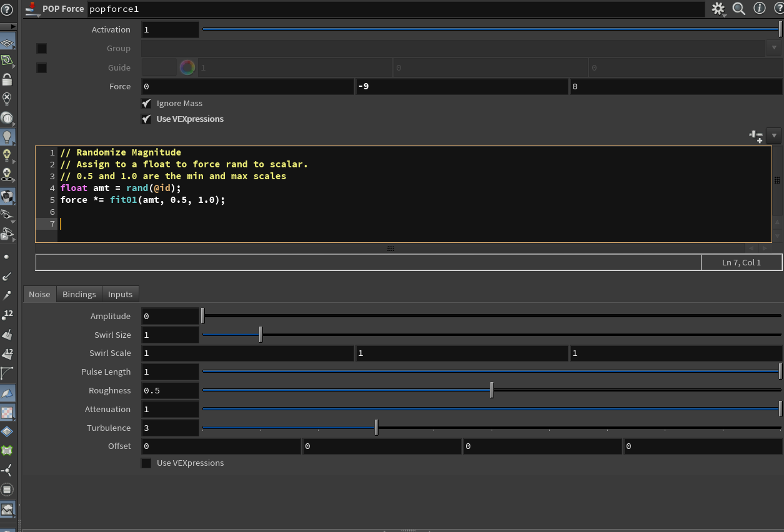Click the Force Y field showing -9
The image size is (784, 532).
(x=462, y=86)
